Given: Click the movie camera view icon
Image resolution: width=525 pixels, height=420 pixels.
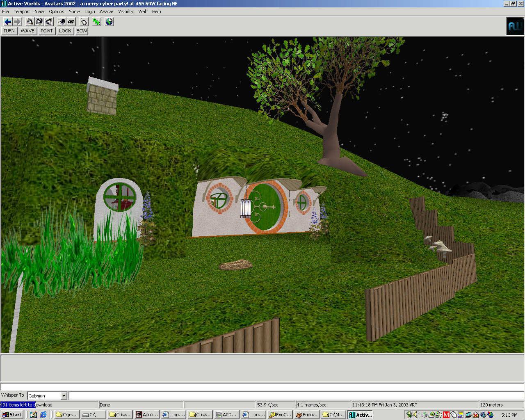Looking at the screenshot, I should pyautogui.click(x=71, y=22).
